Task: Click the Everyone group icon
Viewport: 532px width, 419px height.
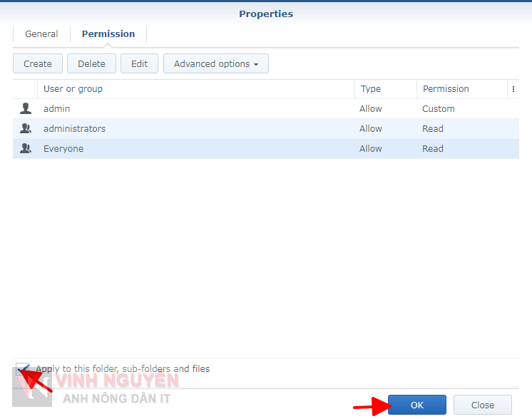Action: point(26,149)
